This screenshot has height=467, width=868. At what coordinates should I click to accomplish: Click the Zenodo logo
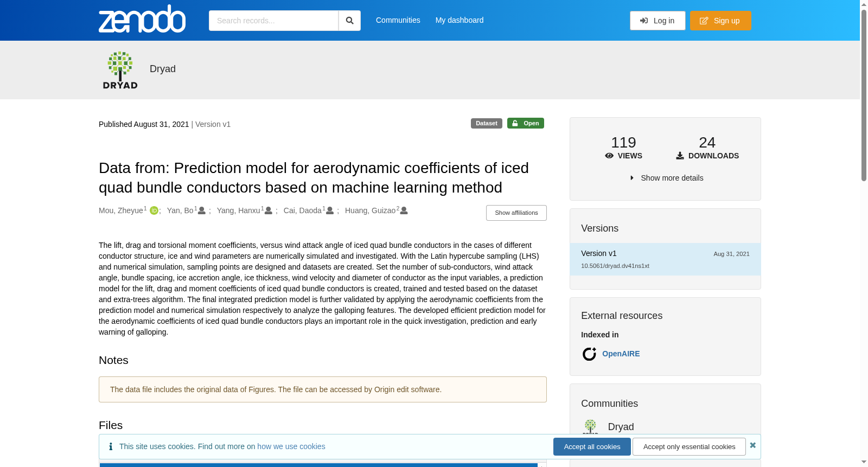142,19
